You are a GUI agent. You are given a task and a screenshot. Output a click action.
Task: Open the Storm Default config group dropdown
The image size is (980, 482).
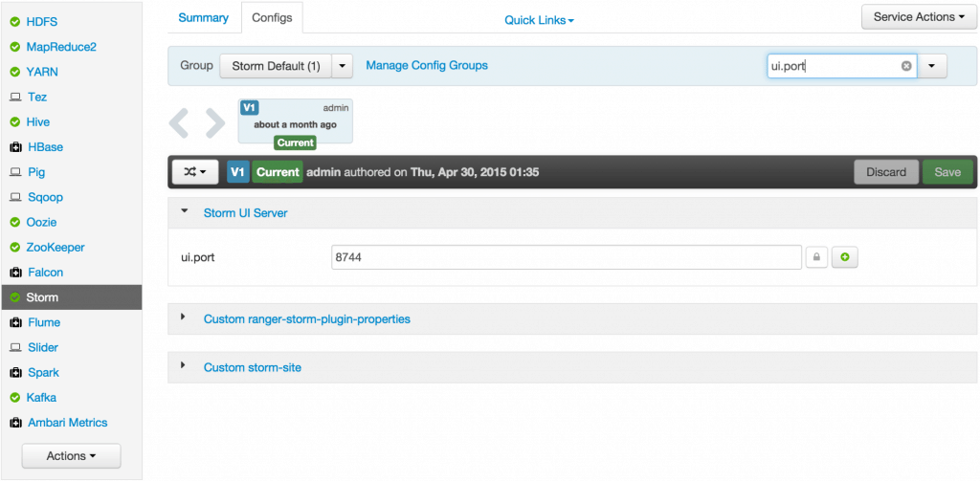tap(344, 66)
